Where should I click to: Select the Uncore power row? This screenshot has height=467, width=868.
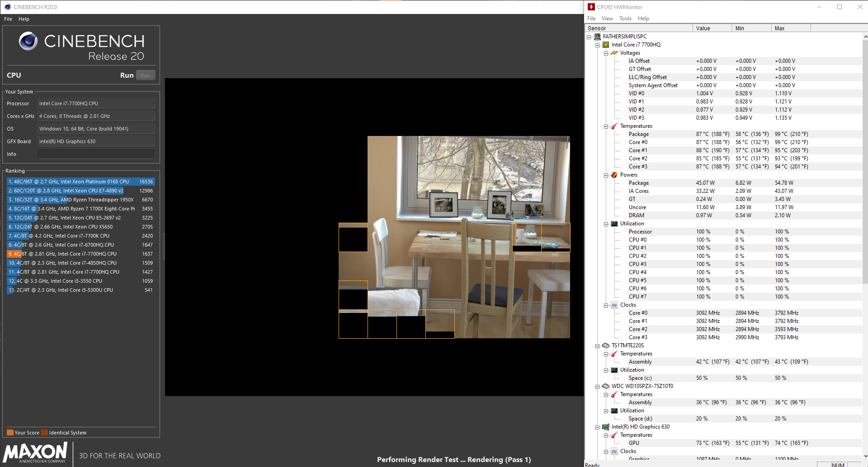tap(724, 207)
